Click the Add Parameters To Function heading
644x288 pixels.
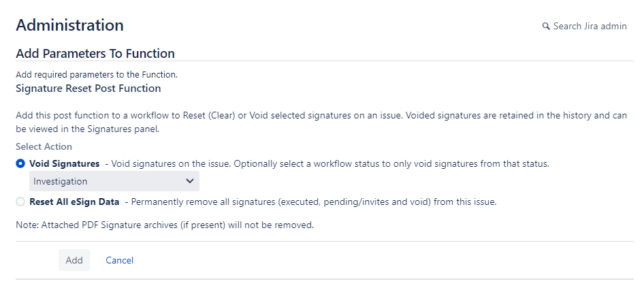95,53
